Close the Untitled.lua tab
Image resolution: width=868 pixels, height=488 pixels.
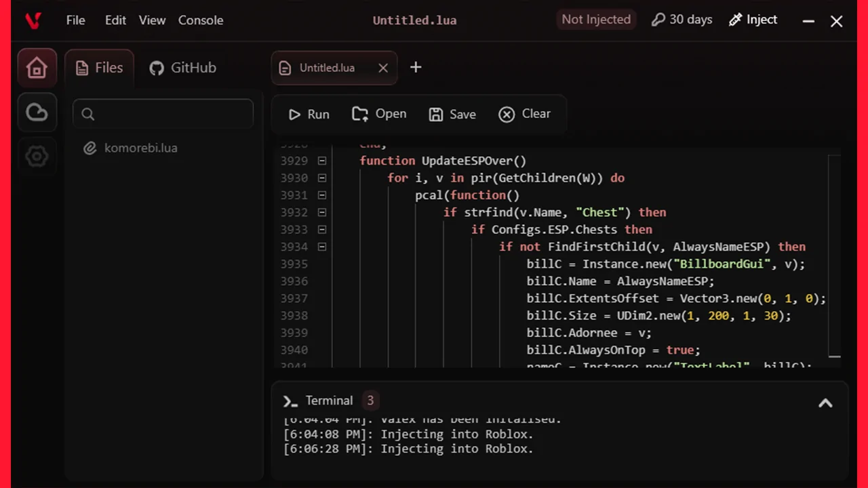pyautogui.click(x=383, y=68)
